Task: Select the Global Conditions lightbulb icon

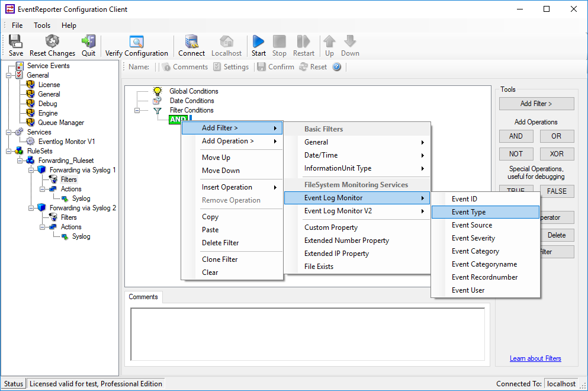Action: (158, 91)
